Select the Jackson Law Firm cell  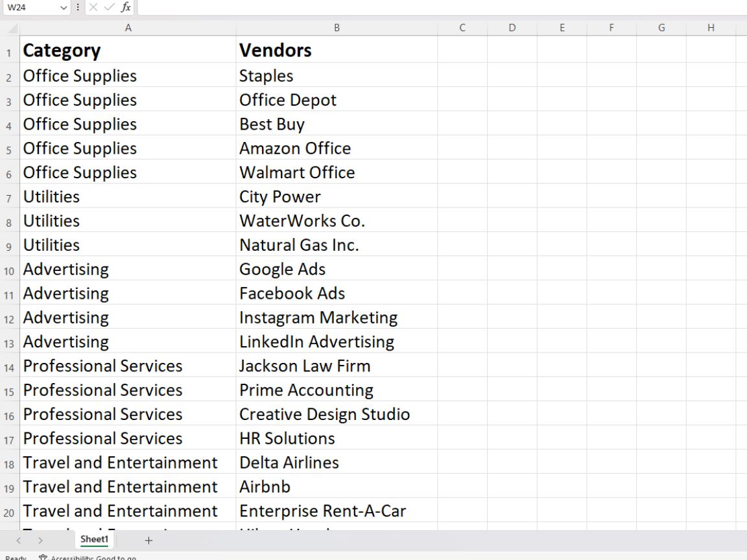(337, 366)
